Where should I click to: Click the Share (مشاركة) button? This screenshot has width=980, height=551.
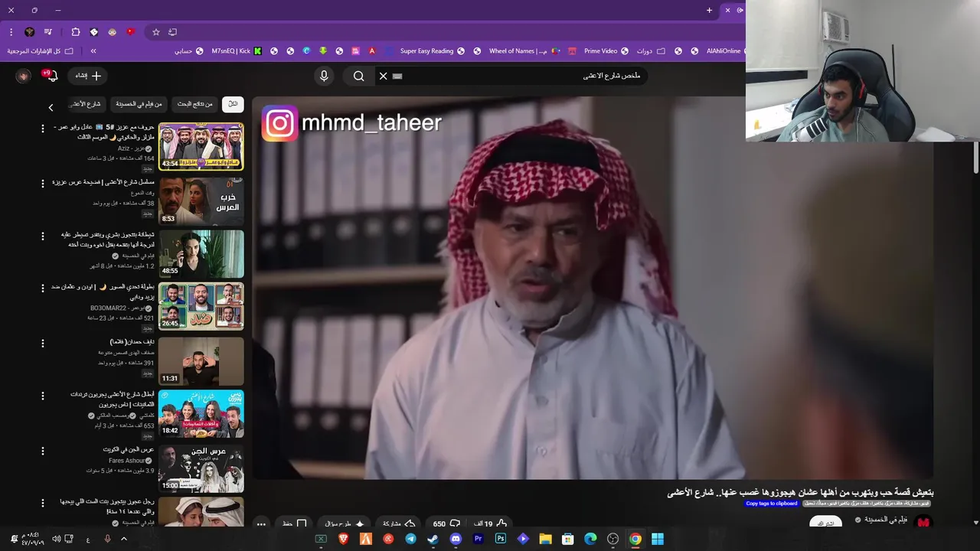tap(399, 523)
